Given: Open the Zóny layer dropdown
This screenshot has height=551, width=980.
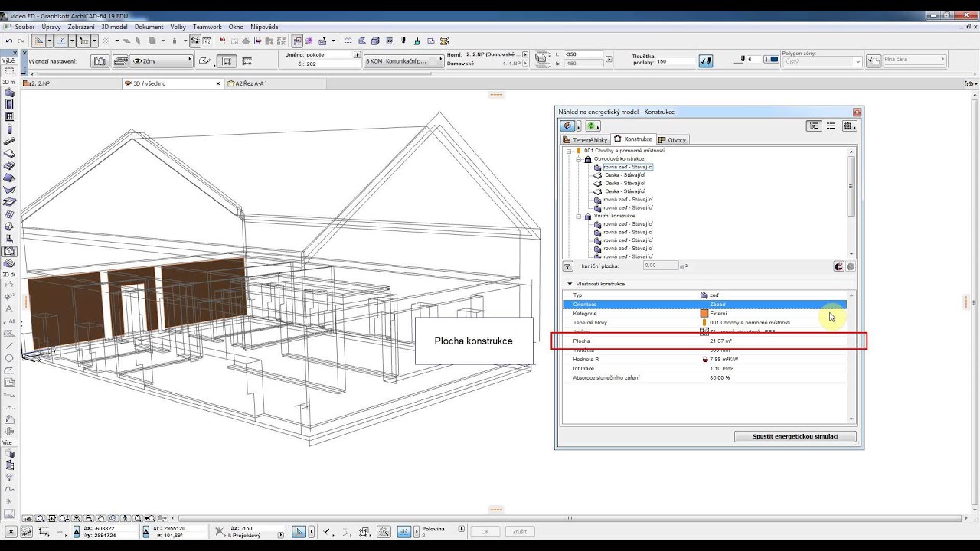Looking at the screenshot, I should tap(162, 60).
